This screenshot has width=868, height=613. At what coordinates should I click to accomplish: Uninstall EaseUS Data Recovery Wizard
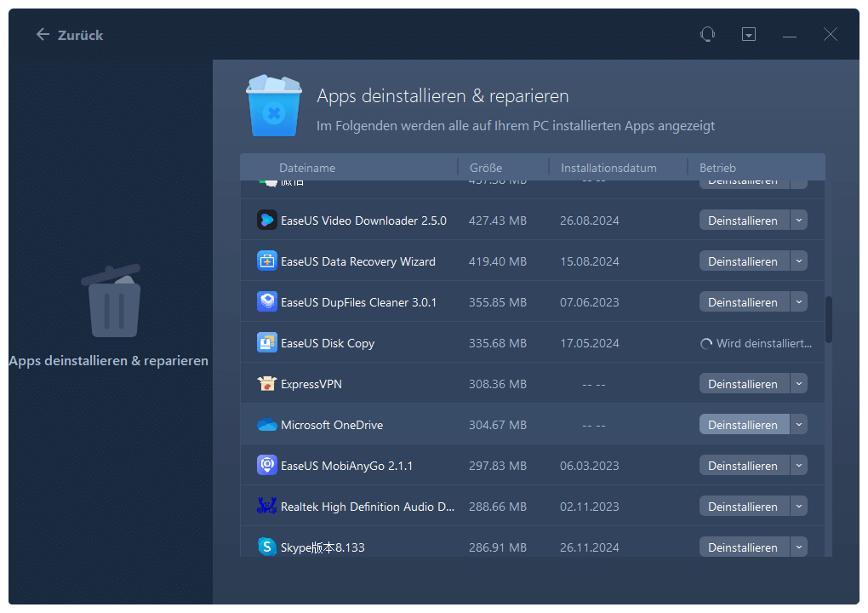(744, 261)
